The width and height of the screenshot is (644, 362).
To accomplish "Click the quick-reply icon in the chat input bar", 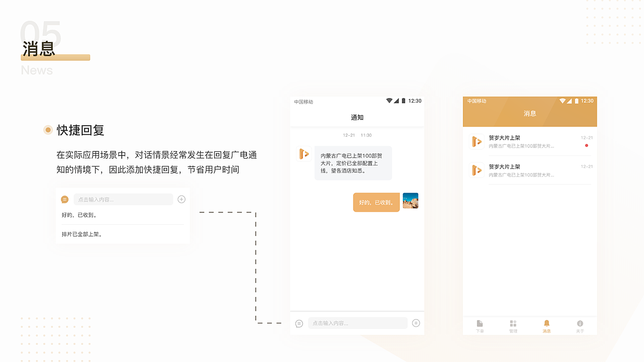I will tap(299, 323).
